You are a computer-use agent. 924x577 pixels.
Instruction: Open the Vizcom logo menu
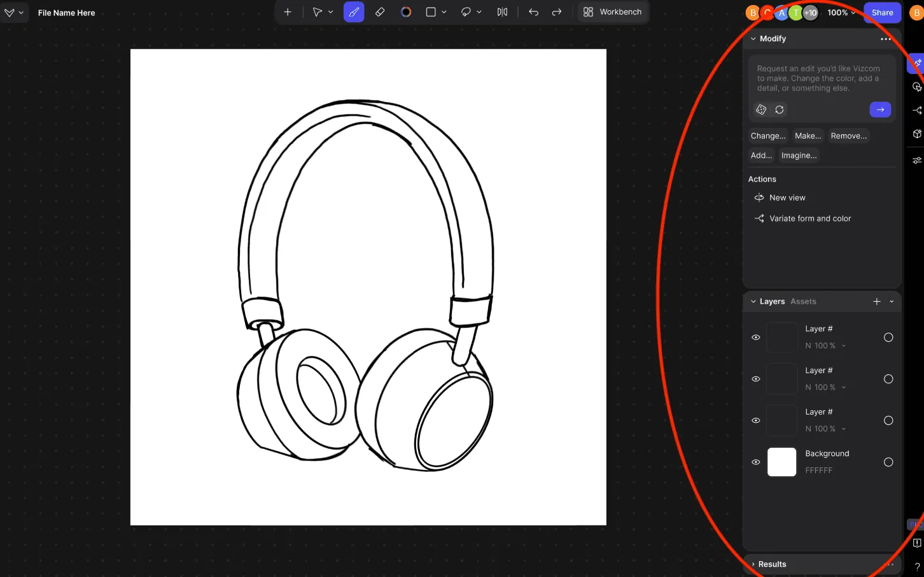[13, 12]
